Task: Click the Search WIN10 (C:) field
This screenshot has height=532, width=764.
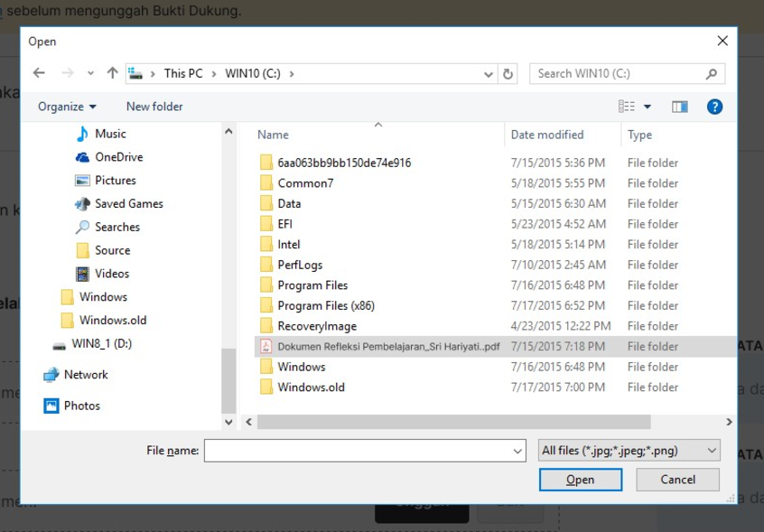Action: [619, 74]
